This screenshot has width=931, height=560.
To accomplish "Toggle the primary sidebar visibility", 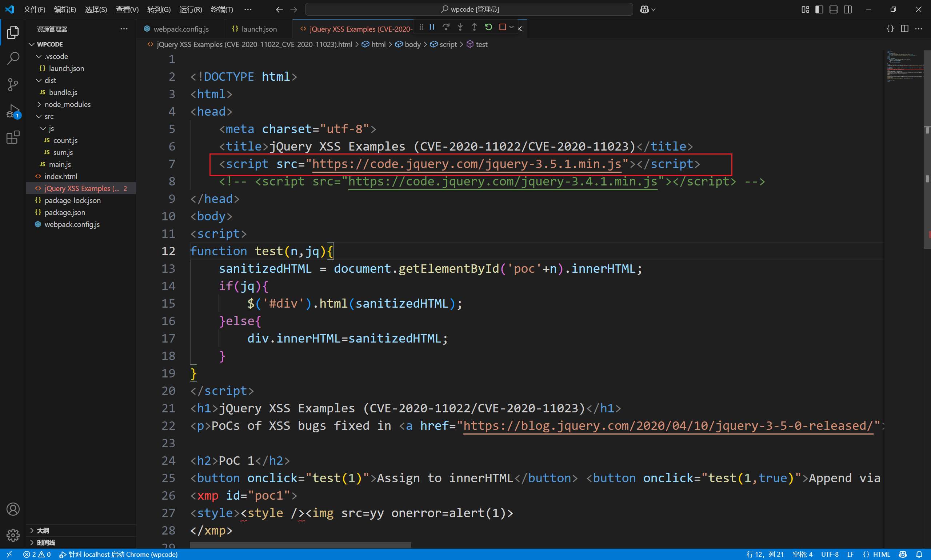I will (x=819, y=9).
